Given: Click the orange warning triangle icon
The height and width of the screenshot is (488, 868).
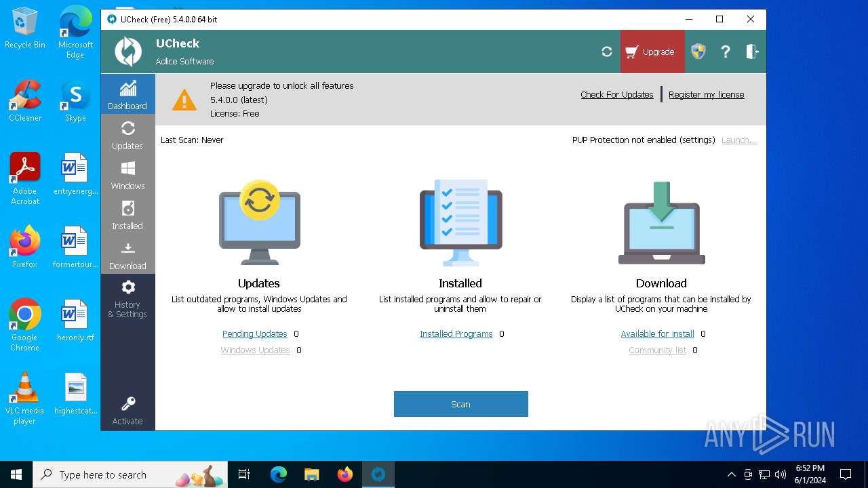Looking at the screenshot, I should (x=184, y=100).
